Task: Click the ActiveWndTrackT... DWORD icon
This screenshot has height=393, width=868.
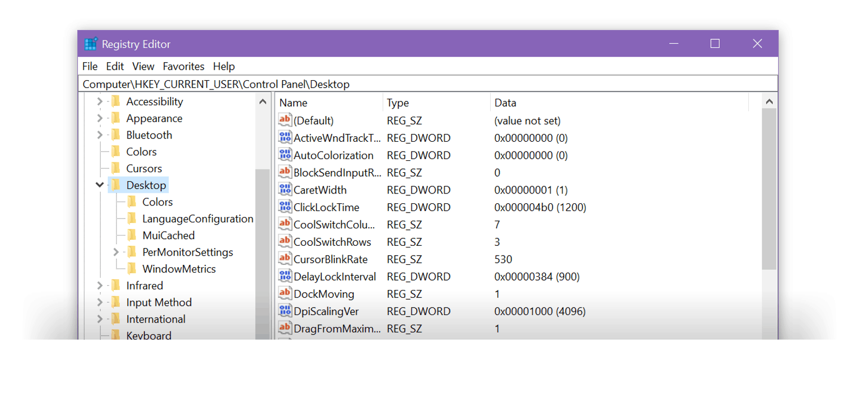Action: click(285, 137)
